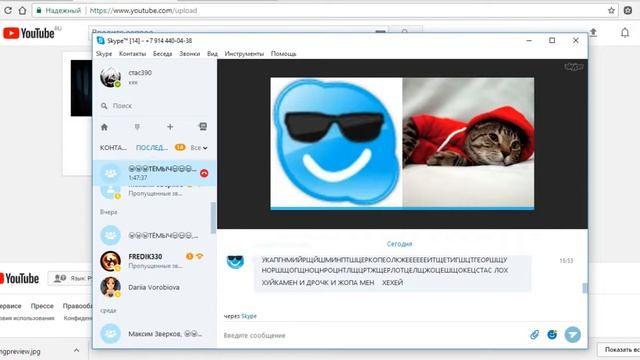Reload the browser page
The height and width of the screenshot is (360, 640).
point(8,11)
